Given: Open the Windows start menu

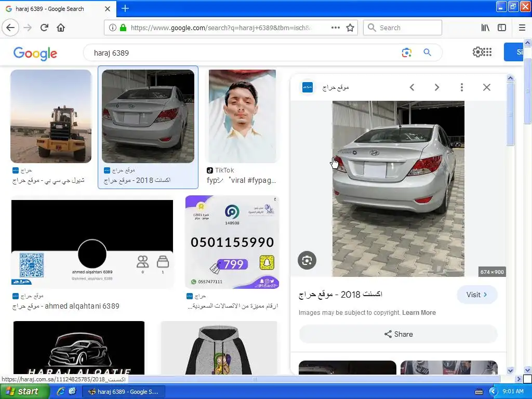Looking at the screenshot, I should click(x=24, y=391).
